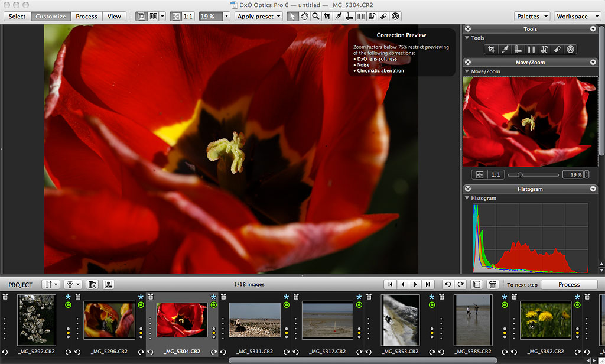Select the _MG_5311.CR2 beach thumbnail
Viewport: 605px width, 364px height.
[255, 320]
